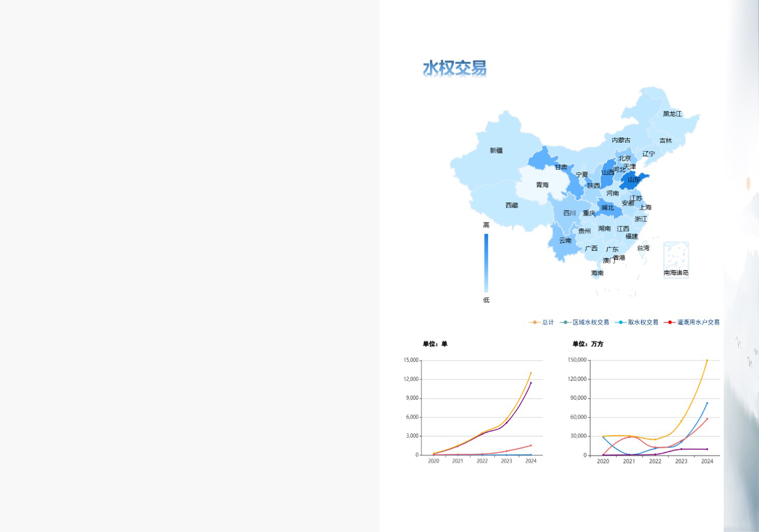Click 山西 province on the map
This screenshot has width=759, height=532.
click(x=608, y=173)
